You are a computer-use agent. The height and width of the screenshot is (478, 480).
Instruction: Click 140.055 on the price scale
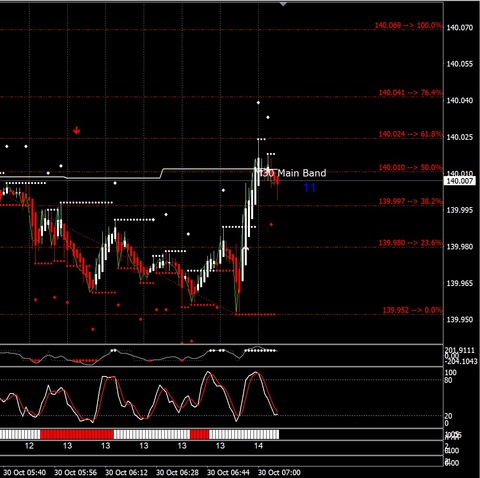point(460,64)
